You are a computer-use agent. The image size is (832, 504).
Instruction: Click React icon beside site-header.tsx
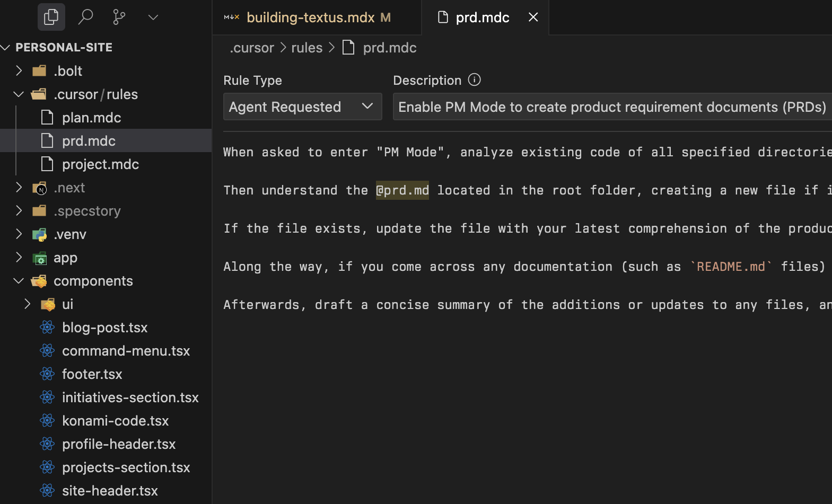tap(47, 490)
